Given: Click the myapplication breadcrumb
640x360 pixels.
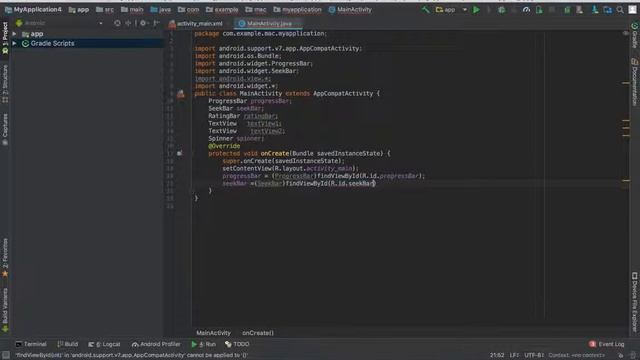Looking at the screenshot, I should pos(297,9).
